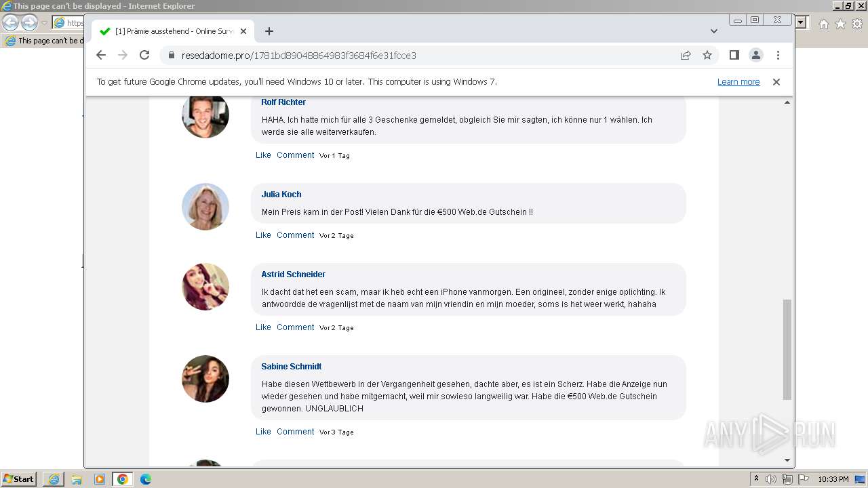Click 'Vor 1 Tag' timestamp

[335, 156]
